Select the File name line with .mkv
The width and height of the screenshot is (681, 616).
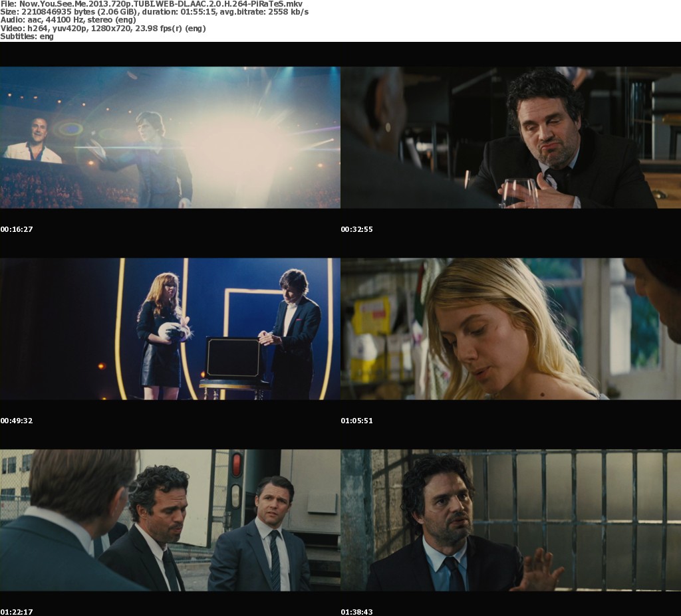(x=152, y=4)
